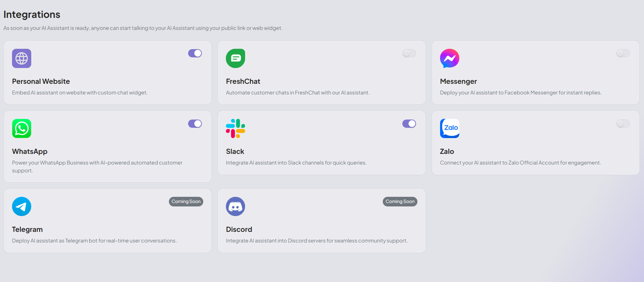The image size is (644, 282).
Task: Click the Slack hashtag icon
Action: 235,128
